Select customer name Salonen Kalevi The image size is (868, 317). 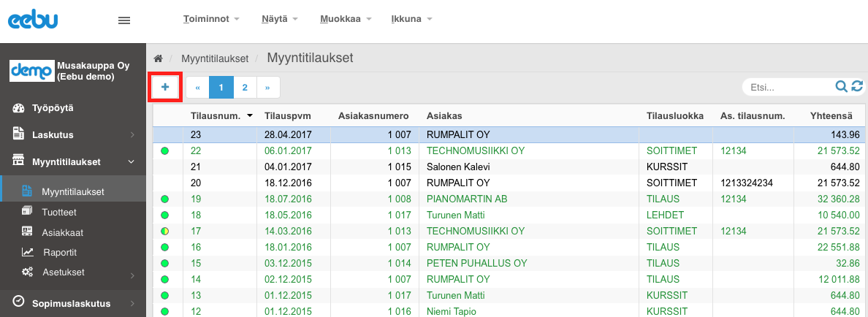point(459,167)
